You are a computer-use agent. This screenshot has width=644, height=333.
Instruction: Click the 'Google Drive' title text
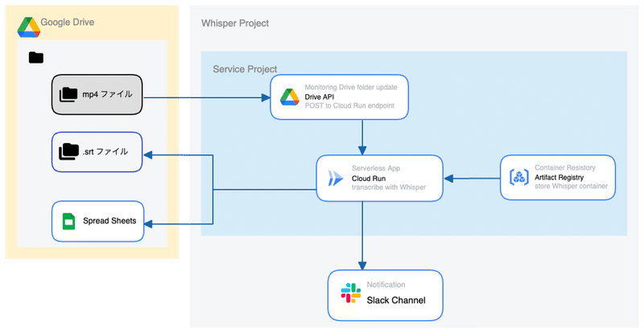click(x=68, y=23)
